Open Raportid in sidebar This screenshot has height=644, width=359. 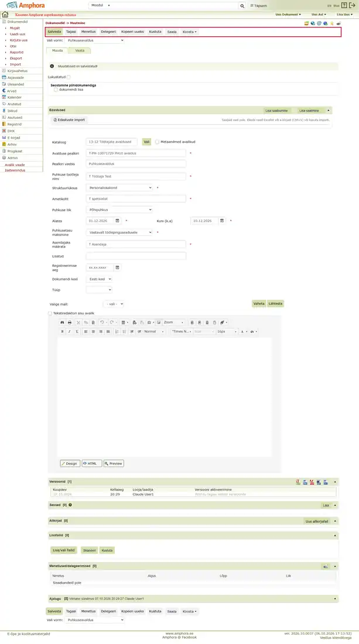(x=17, y=52)
